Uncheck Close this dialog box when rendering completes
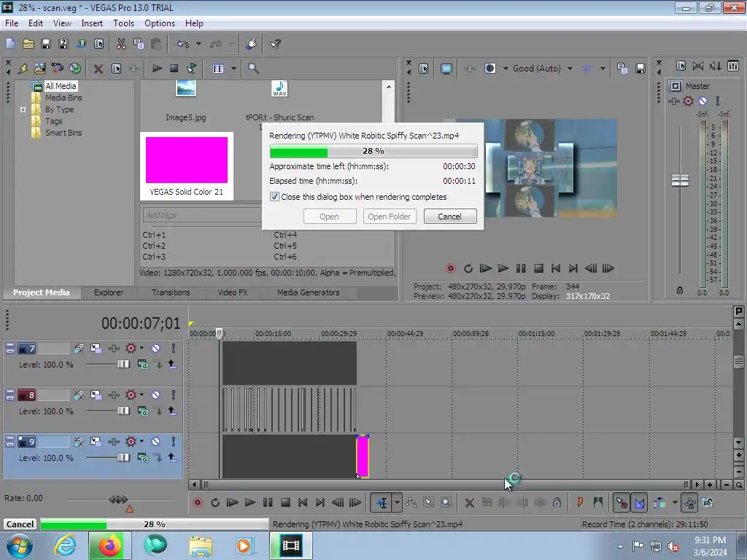The width and height of the screenshot is (747, 560). [274, 197]
